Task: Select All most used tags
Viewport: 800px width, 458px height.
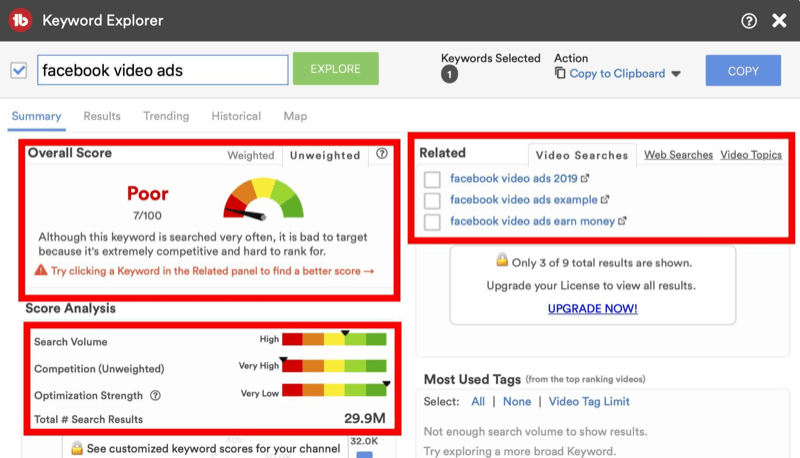Action: [x=478, y=401]
